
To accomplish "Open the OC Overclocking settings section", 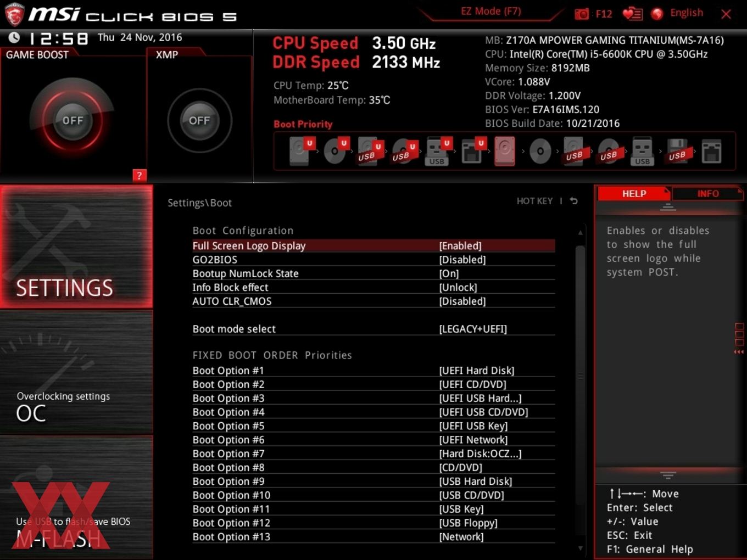I will point(76,372).
